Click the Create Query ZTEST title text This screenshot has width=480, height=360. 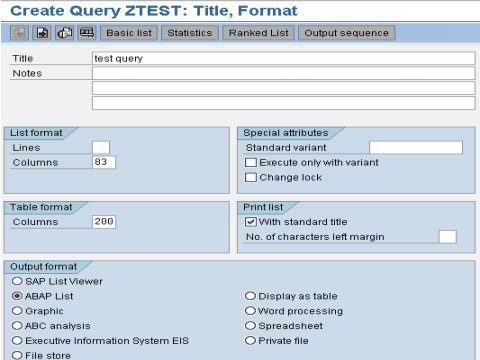point(154,11)
